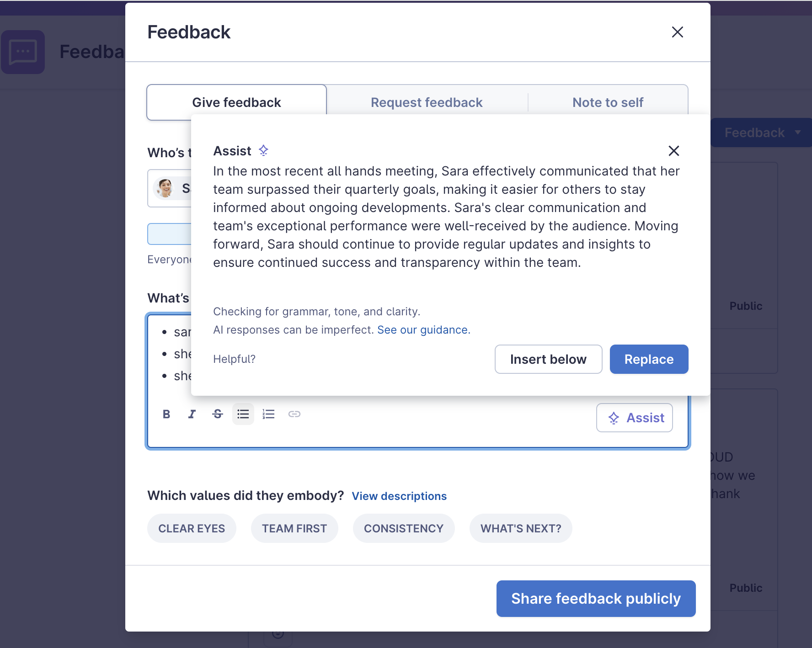Click the sparkle icon beside the Assist heading
The width and height of the screenshot is (812, 648).
(x=263, y=150)
